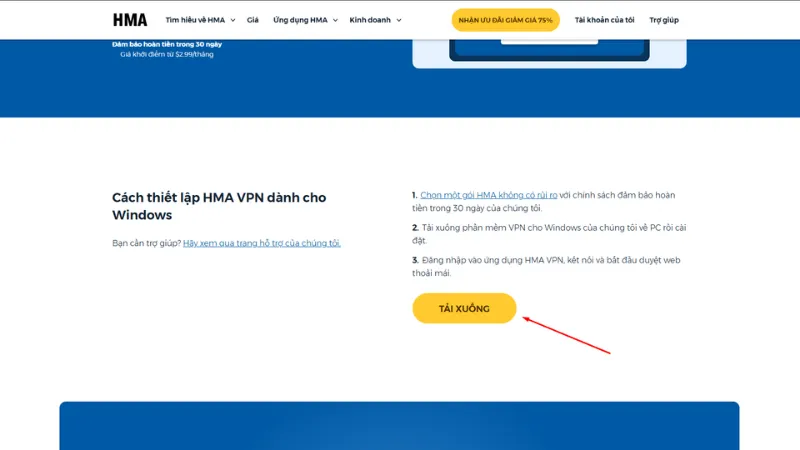
Task: Expand chevron next to Ứng dụng HMA
Action: click(x=335, y=20)
